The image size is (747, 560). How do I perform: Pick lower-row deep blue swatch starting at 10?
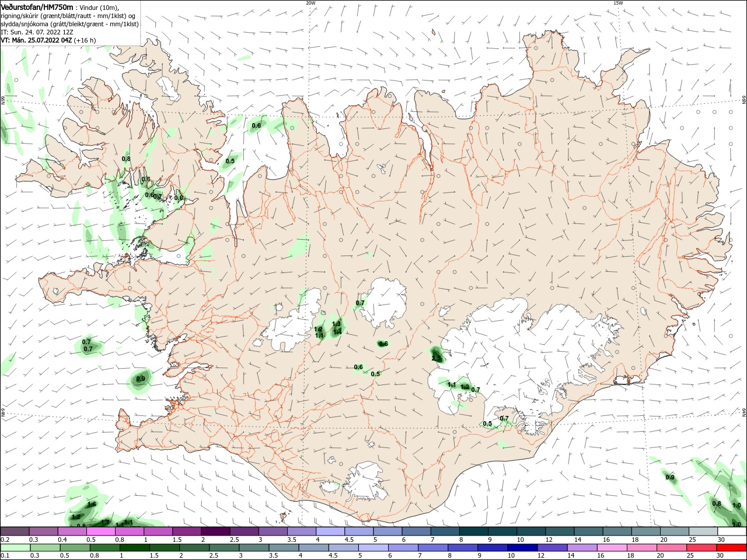(523, 548)
